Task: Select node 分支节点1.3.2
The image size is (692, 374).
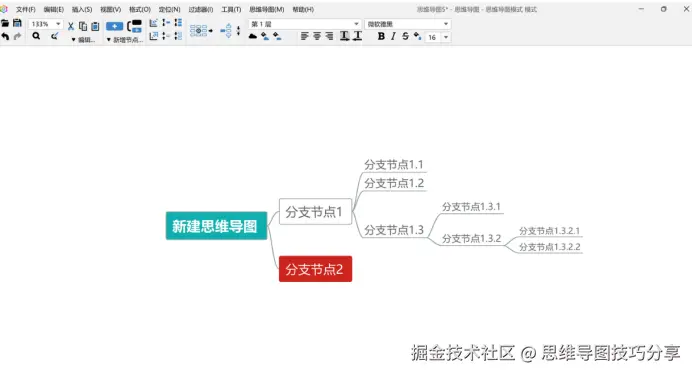Action: click(x=471, y=238)
